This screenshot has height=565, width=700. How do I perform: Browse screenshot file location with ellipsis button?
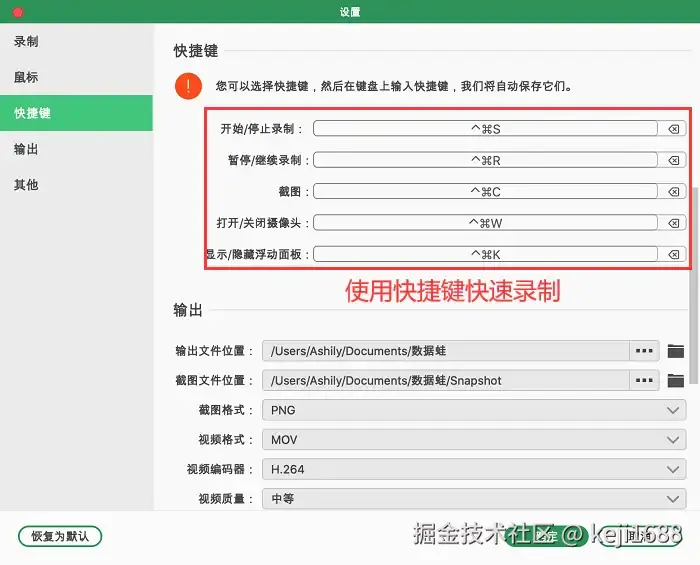pos(644,380)
